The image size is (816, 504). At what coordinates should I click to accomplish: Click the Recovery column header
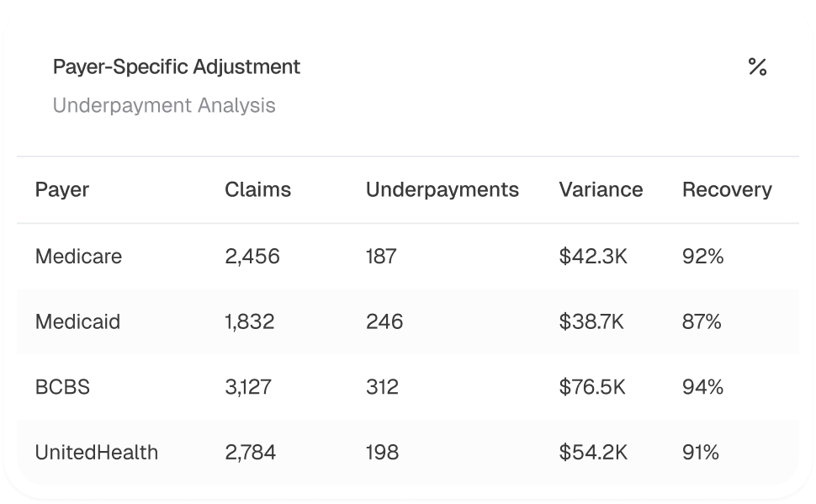[726, 190]
